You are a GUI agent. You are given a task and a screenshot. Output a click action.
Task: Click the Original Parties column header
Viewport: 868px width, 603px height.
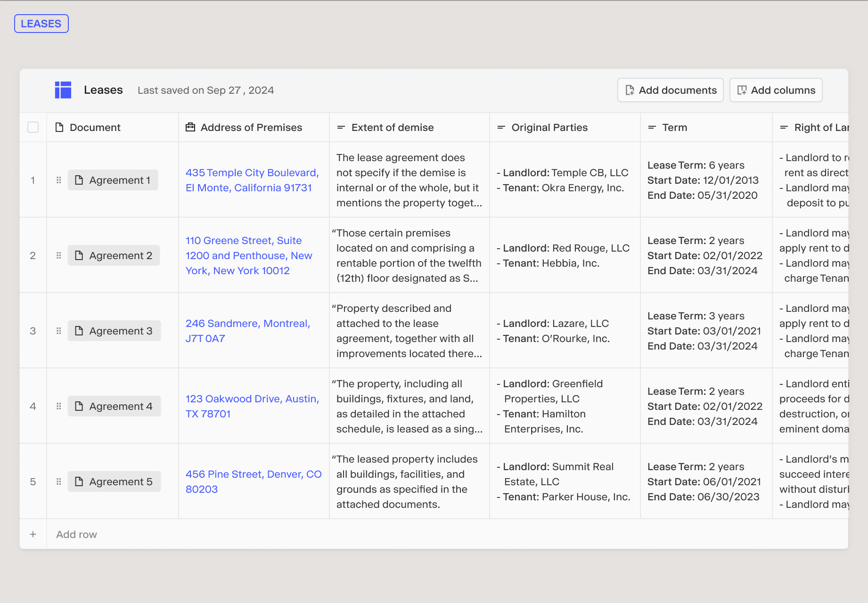(x=549, y=127)
